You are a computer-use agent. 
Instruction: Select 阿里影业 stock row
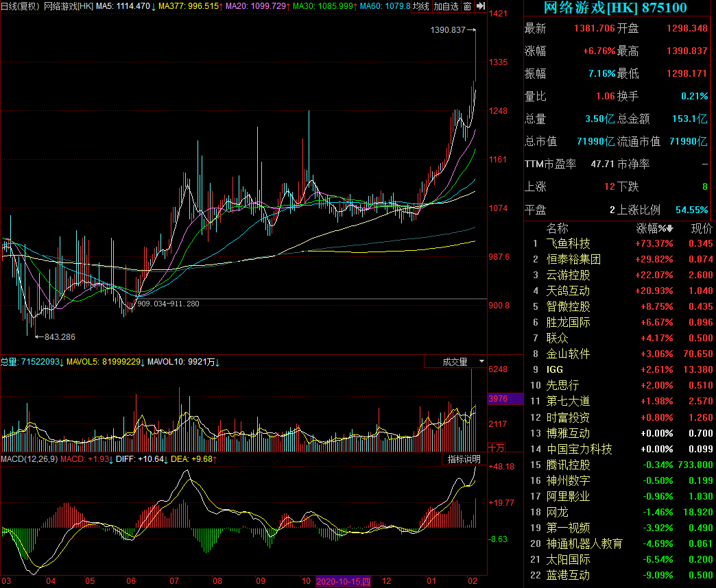[x=620, y=496]
